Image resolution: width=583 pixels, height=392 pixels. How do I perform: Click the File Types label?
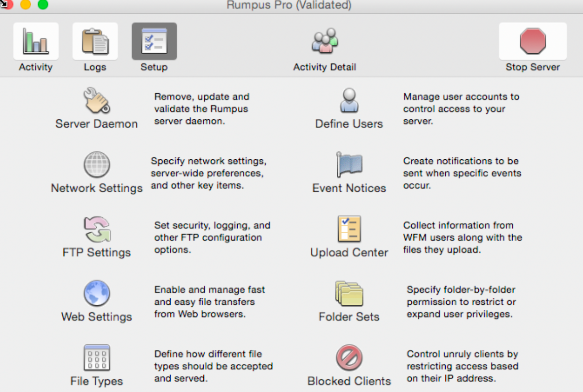coord(97,381)
